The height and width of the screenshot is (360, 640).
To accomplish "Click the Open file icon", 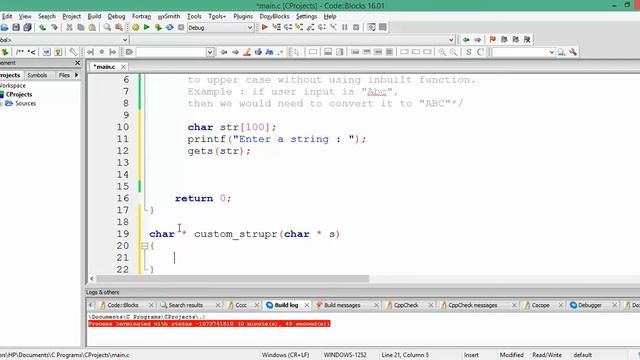I will click(4, 27).
